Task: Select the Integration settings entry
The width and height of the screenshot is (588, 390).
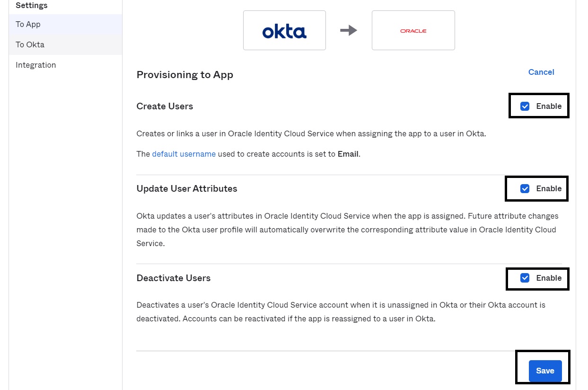Action: click(x=35, y=65)
